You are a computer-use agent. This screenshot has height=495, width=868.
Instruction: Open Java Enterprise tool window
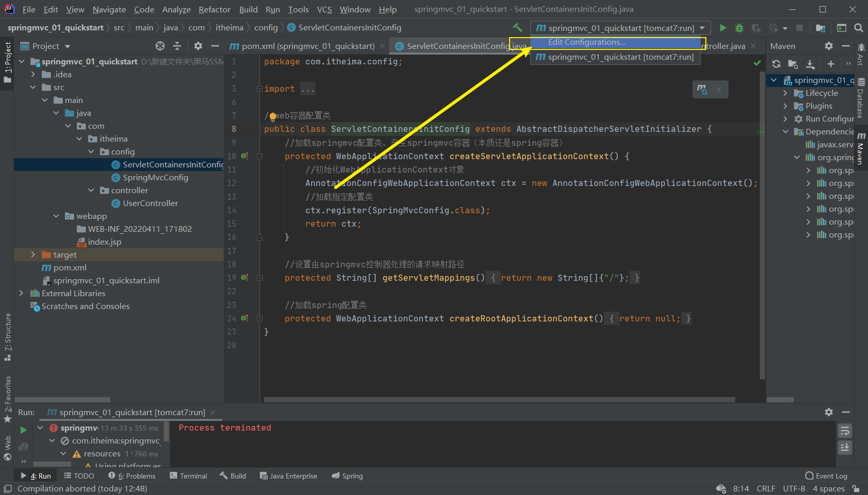pos(288,476)
